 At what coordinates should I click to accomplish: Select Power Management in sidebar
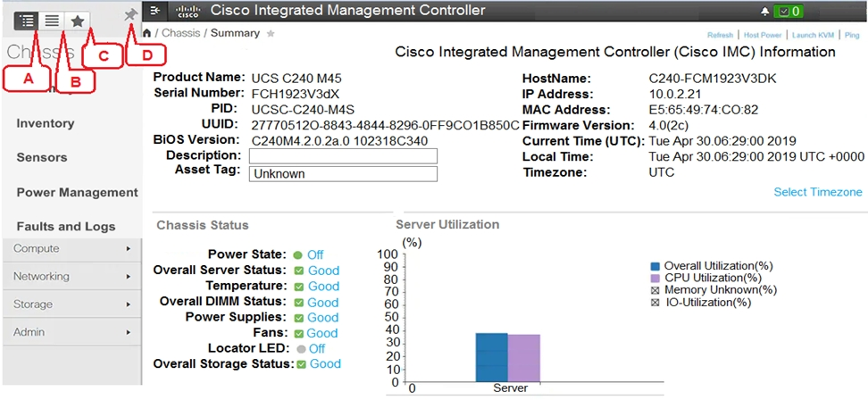click(x=77, y=192)
